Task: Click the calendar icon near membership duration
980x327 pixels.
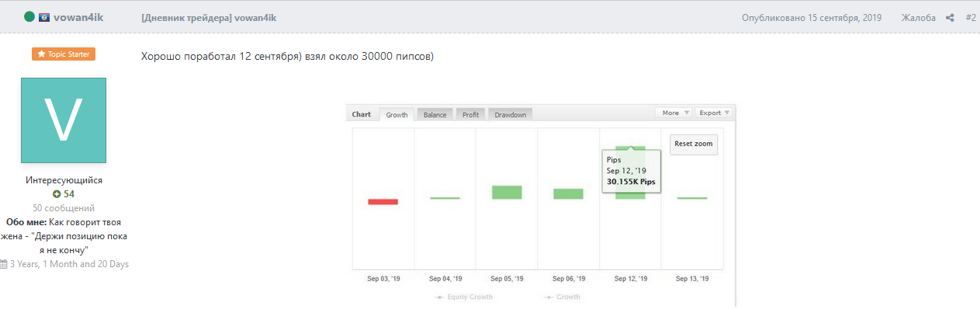Action: 4,264
